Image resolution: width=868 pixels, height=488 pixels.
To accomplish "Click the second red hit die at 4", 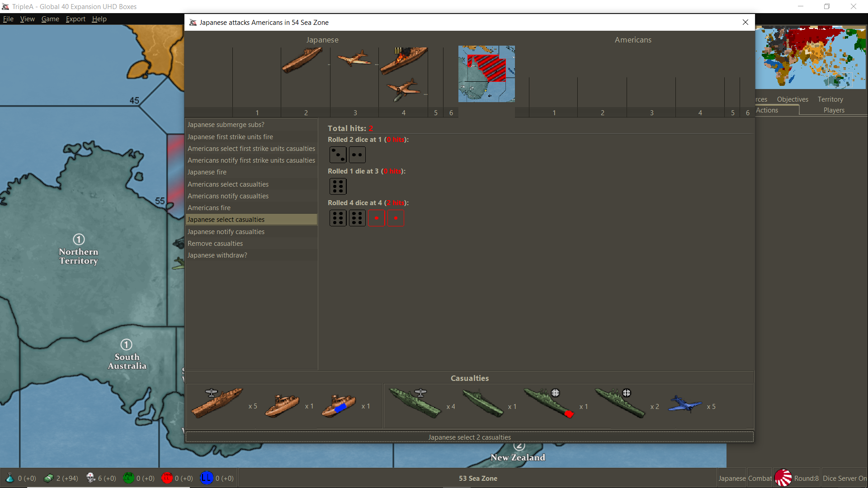I will [396, 218].
